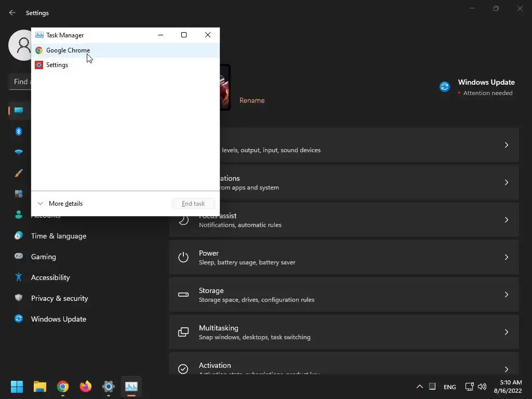This screenshot has width=532, height=399.
Task: Expand the Multitasking row chevron
Action: point(506,332)
